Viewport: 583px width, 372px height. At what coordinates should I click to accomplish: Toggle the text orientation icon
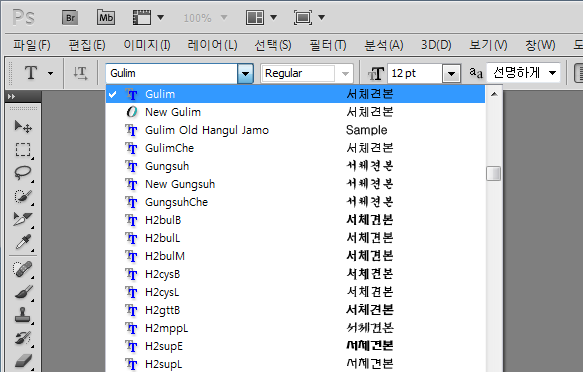tap(80, 73)
